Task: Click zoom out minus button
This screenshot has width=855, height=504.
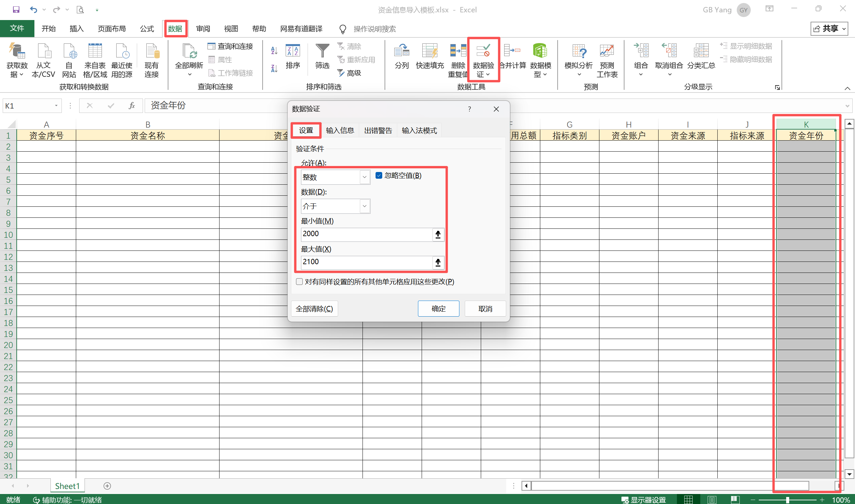Action: tap(753, 500)
